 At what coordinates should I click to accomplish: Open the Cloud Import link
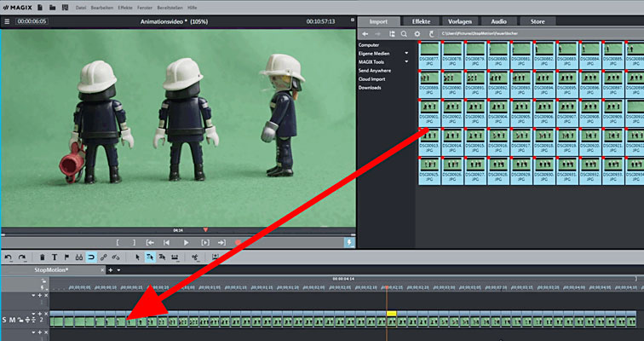point(371,78)
